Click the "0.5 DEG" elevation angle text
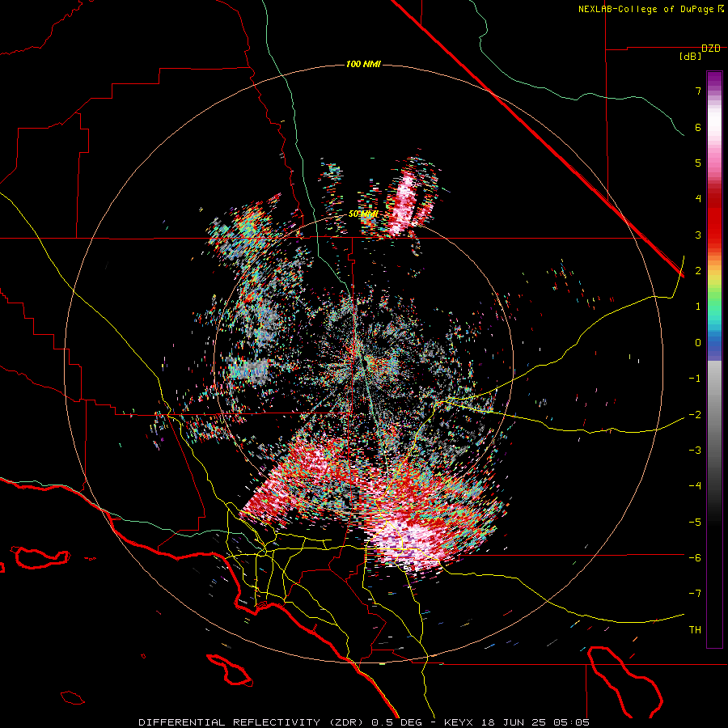The image size is (728, 728). tap(396, 722)
